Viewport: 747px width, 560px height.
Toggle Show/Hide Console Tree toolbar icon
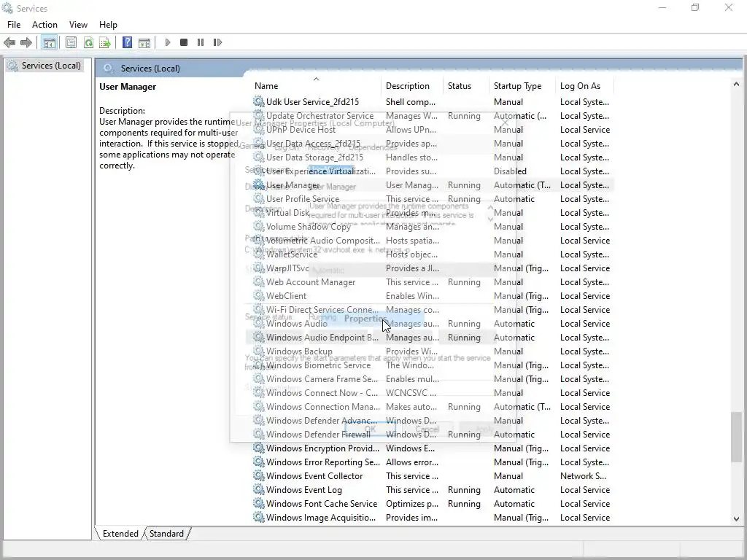pyautogui.click(x=49, y=43)
